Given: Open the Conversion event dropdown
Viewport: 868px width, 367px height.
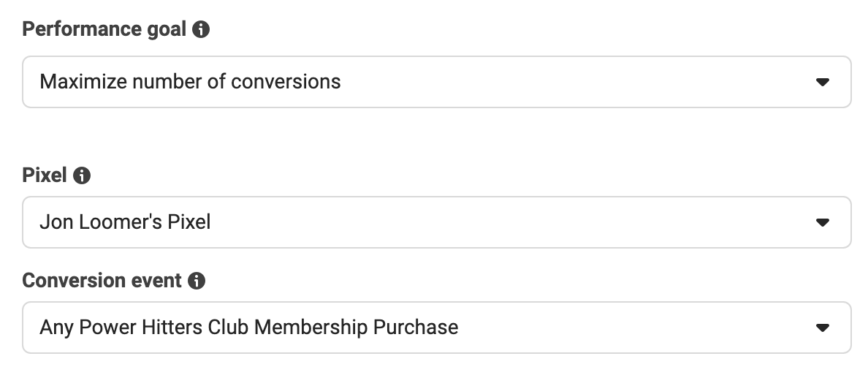Looking at the screenshot, I should click(x=436, y=328).
